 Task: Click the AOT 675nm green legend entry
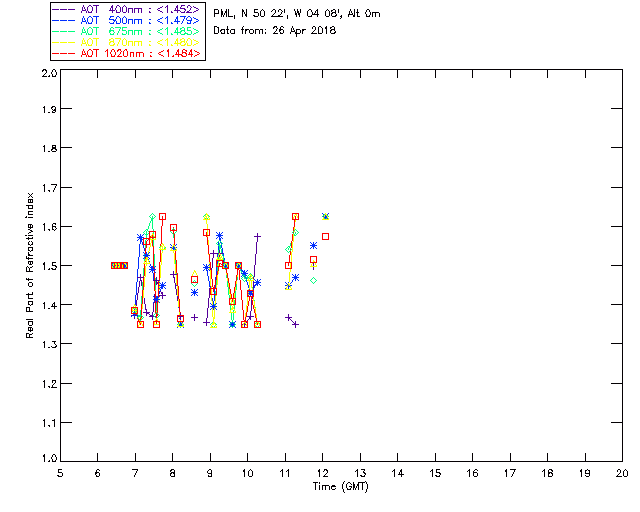point(126,31)
